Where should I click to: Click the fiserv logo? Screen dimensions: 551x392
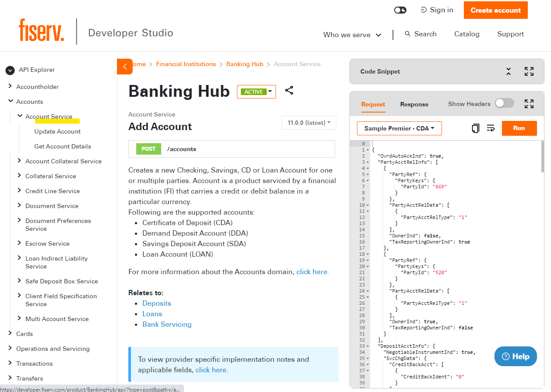click(41, 31)
